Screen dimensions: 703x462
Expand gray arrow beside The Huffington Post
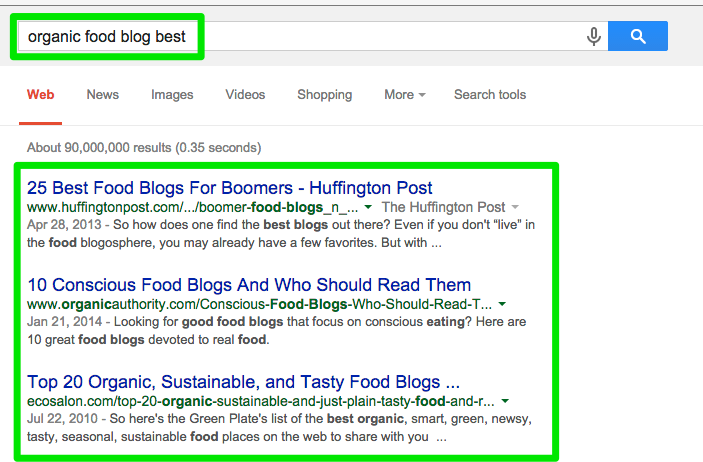coord(515,207)
